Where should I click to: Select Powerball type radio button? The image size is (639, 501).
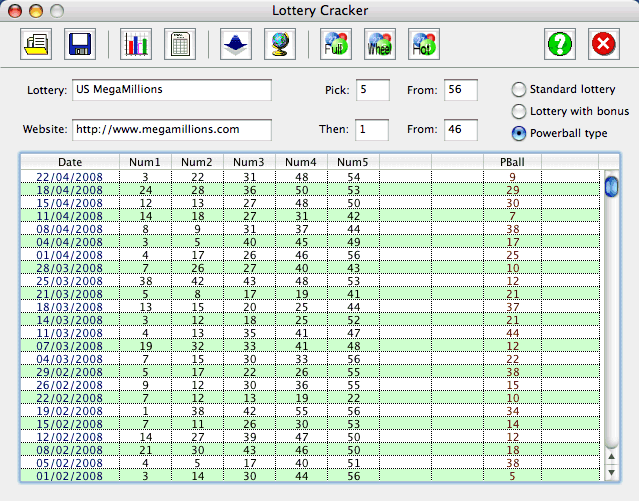(519, 133)
